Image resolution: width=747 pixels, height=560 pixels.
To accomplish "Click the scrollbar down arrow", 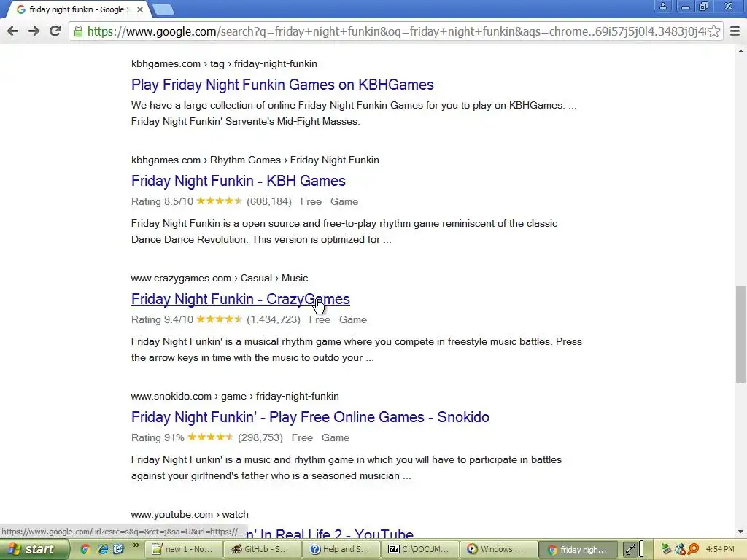I will tap(741, 532).
